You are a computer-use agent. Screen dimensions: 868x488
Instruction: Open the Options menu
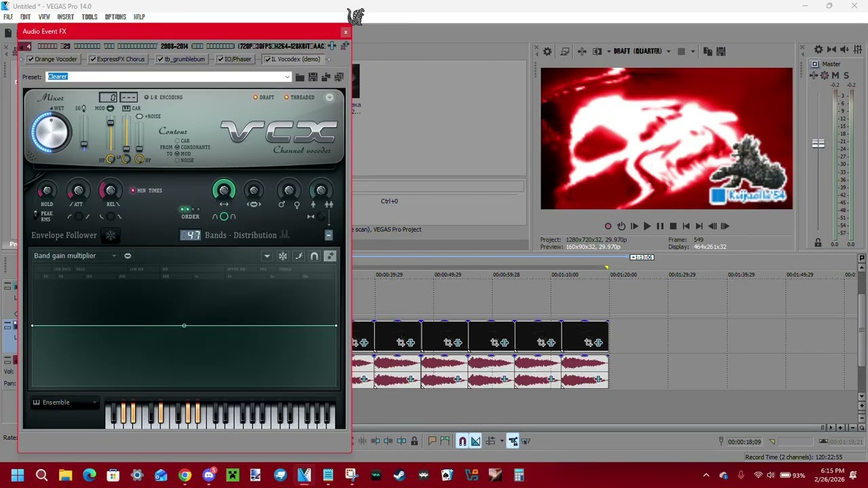pos(115,17)
